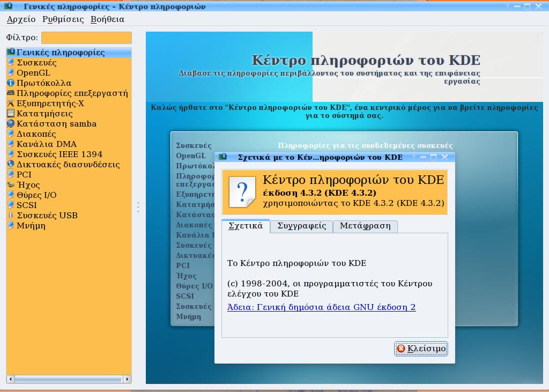The height and width of the screenshot is (392, 549).
Task: Switch to the Συγγραφείς tab
Action: (x=301, y=226)
